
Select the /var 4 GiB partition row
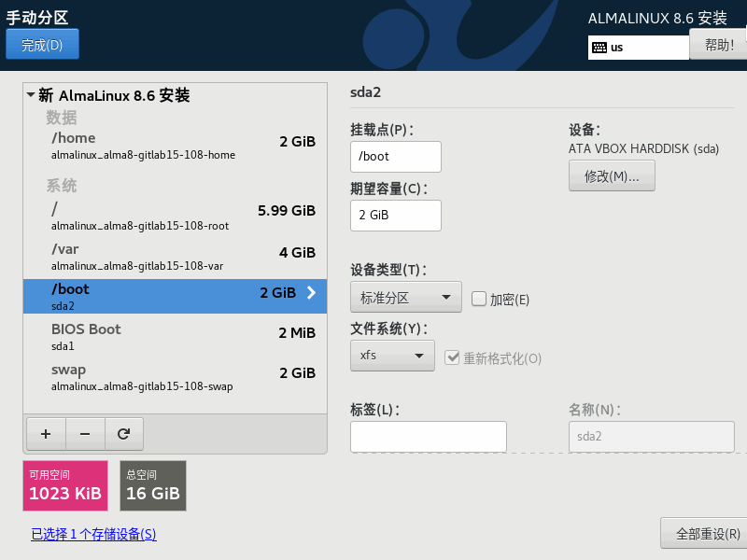point(175,257)
